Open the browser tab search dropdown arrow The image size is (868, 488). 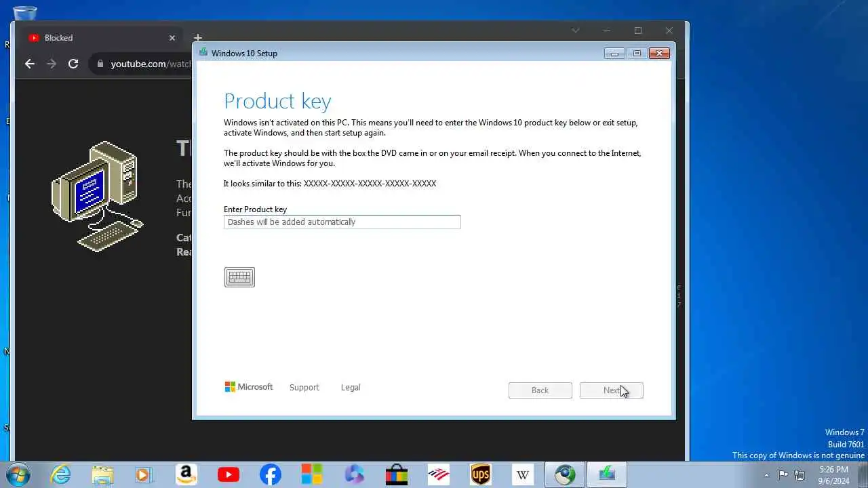(x=575, y=30)
